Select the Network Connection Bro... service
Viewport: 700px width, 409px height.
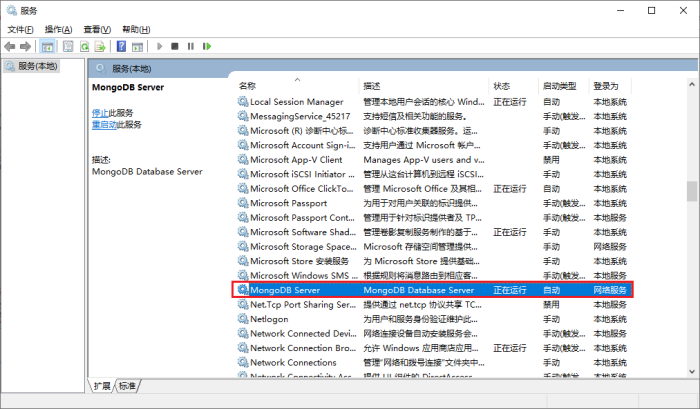click(303, 348)
